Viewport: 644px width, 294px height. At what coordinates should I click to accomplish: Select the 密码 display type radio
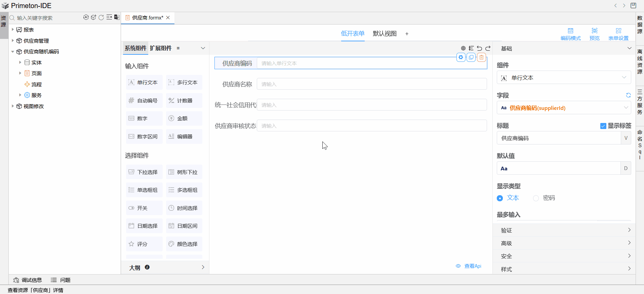click(x=536, y=198)
